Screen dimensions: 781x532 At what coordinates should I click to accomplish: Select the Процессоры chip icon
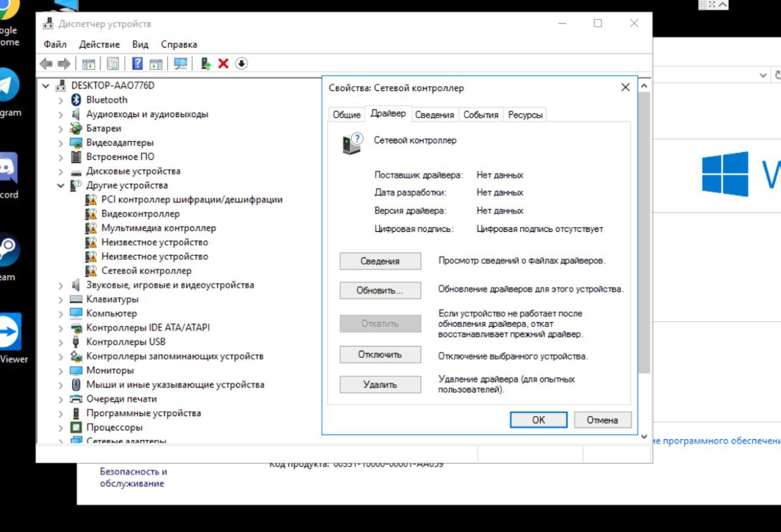[76, 428]
